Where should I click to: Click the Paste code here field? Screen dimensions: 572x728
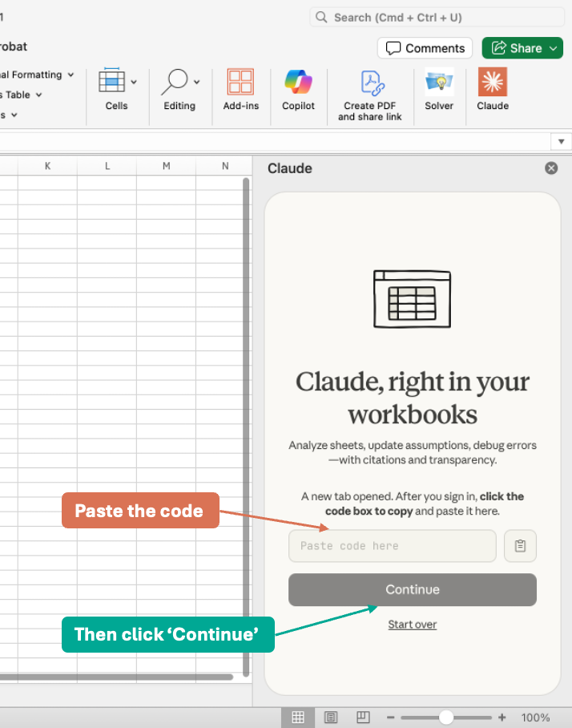pyautogui.click(x=392, y=545)
